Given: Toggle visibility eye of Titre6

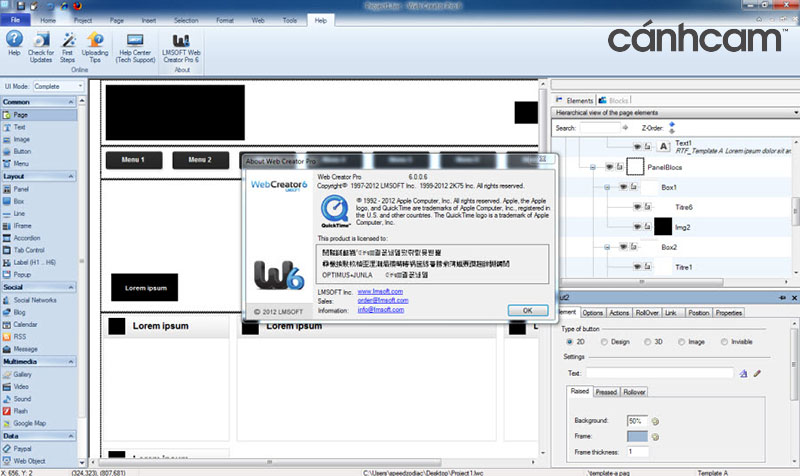Looking at the screenshot, I should click(x=637, y=207).
